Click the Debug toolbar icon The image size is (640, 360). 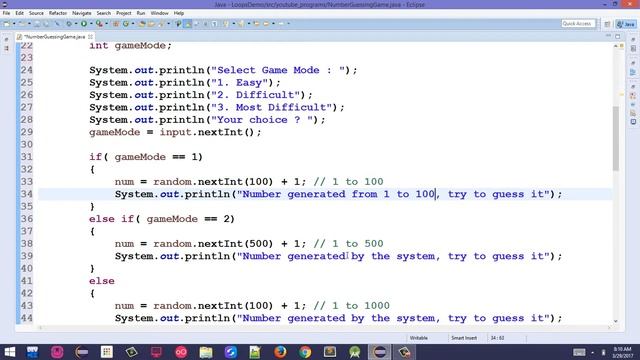[69, 24]
